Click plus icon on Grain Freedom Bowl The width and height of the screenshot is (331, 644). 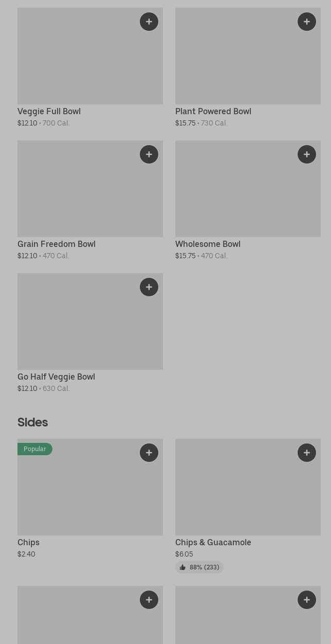(149, 154)
